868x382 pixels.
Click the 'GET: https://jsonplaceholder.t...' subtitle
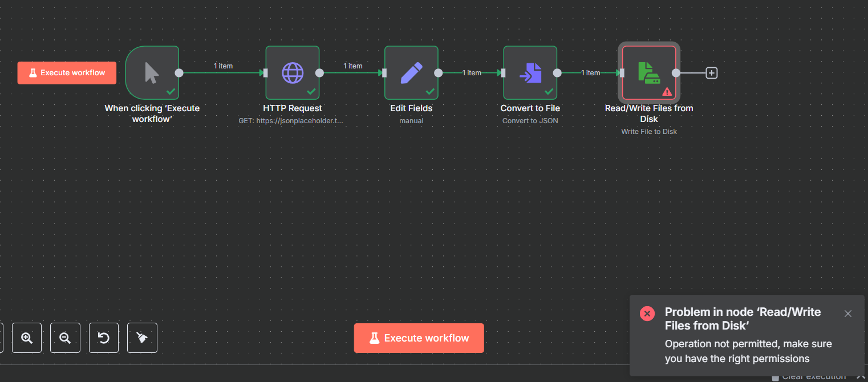tap(291, 121)
